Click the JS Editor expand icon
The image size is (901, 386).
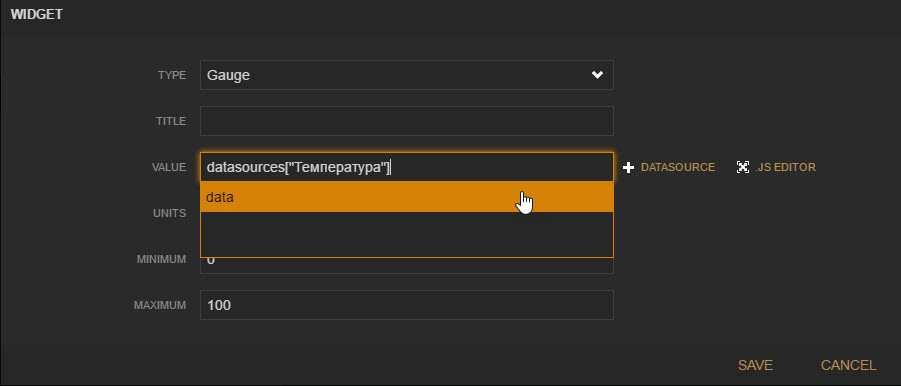(743, 167)
